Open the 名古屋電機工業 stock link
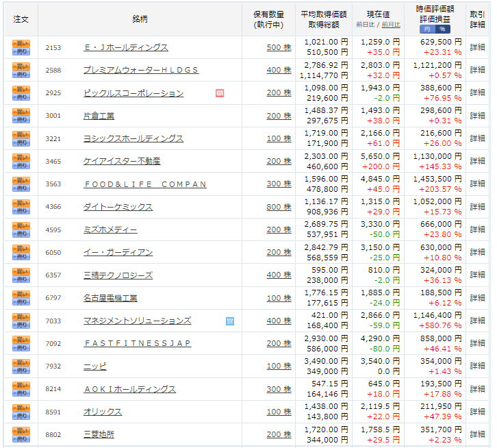The height and width of the screenshot is (448, 497). point(110,298)
